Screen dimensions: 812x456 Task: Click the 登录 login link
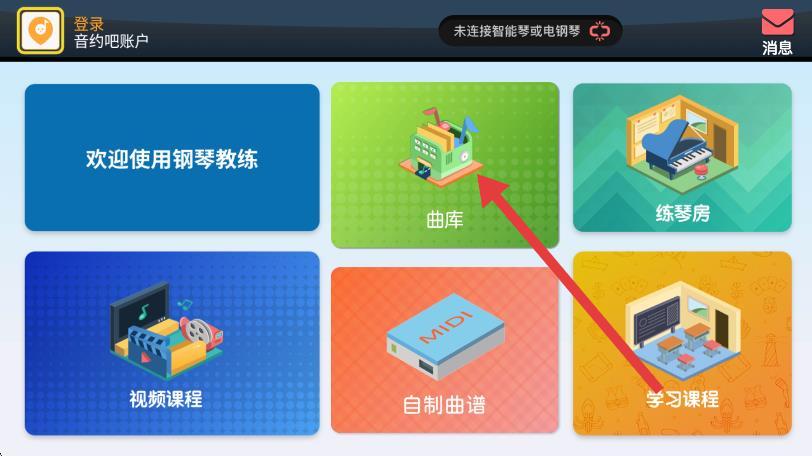[89, 24]
